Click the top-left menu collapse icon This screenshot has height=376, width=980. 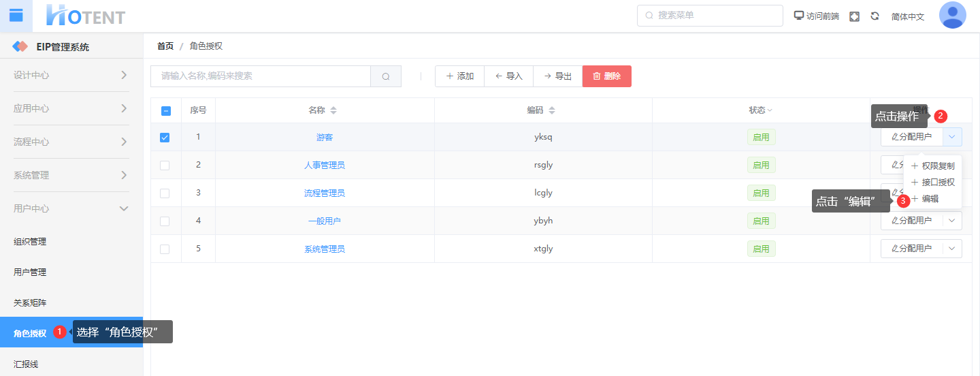pyautogui.click(x=16, y=15)
